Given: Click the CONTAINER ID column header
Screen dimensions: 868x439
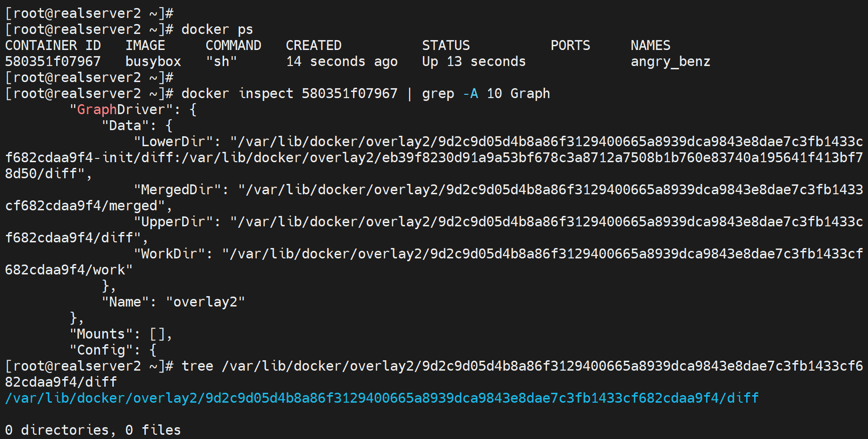Looking at the screenshot, I should click(x=53, y=46).
